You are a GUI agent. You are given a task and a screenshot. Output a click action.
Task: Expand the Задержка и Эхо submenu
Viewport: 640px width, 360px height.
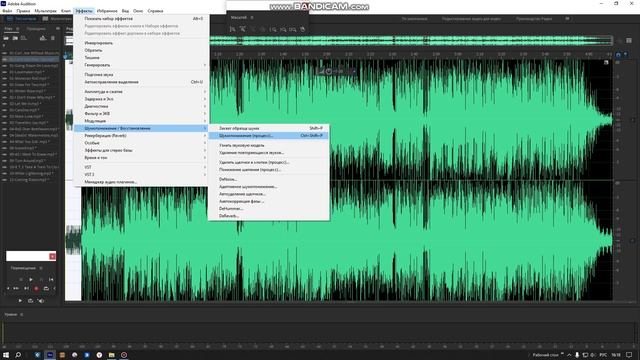tap(141, 99)
